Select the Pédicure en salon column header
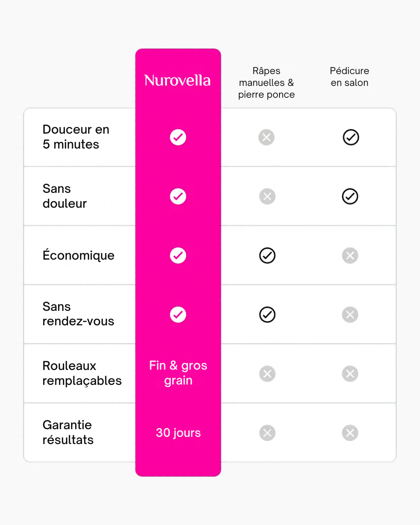This screenshot has height=525, width=420. pos(350,77)
